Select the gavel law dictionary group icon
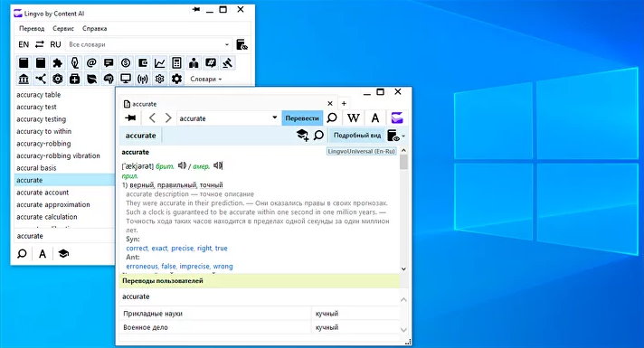644x348 pixels. coord(228,62)
